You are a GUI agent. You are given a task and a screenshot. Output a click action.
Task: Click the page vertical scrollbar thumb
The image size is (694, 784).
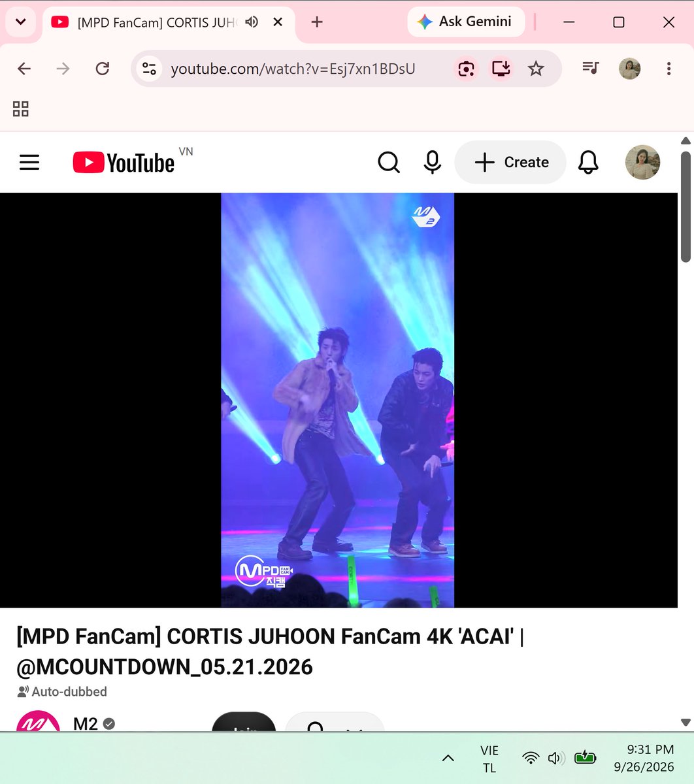pos(686,207)
